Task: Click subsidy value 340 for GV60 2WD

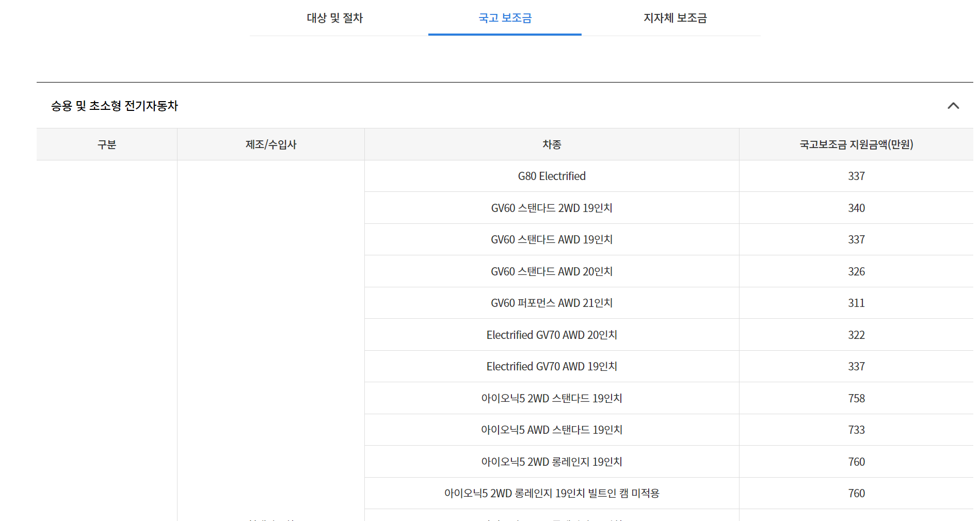Action: (x=856, y=208)
